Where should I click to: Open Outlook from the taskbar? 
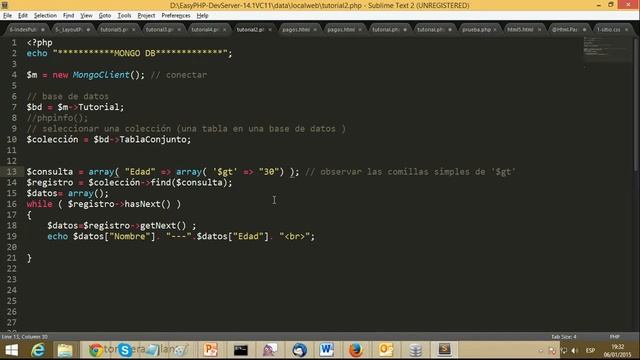point(386,350)
